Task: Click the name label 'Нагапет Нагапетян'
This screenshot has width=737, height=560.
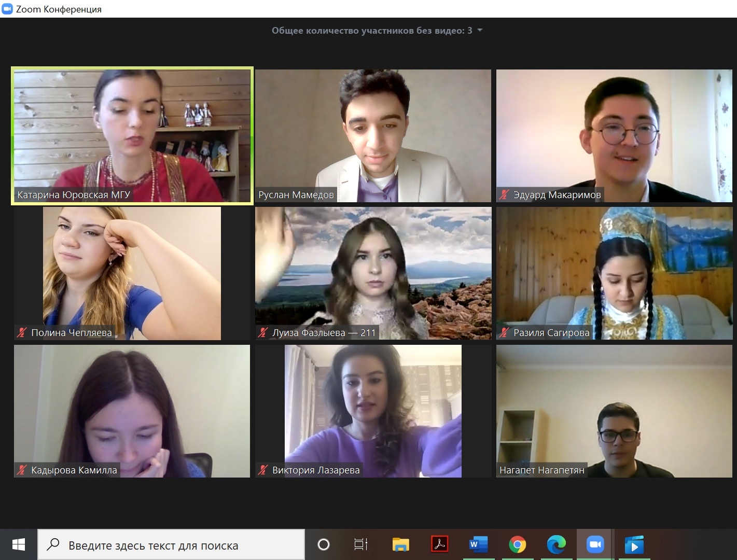Action: [542, 470]
